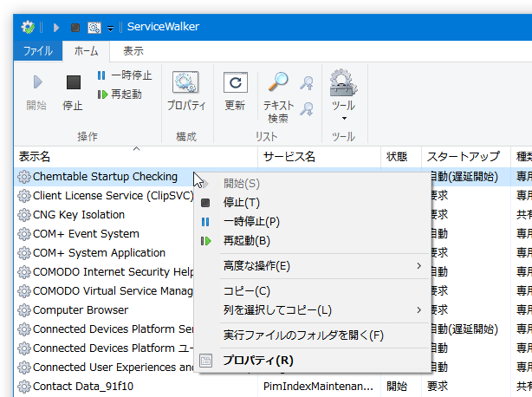Image resolution: width=532 pixels, height=397 pixels.
Task: Open the quick access toolbar customize dropdown
Action: [110, 29]
